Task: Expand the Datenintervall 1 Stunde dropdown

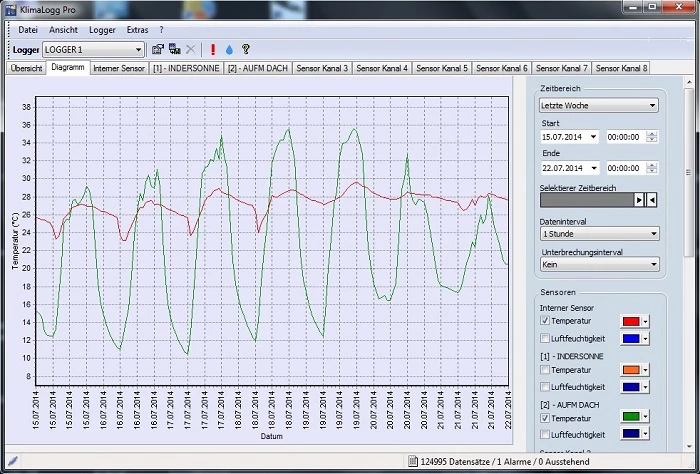Action: 598,233
